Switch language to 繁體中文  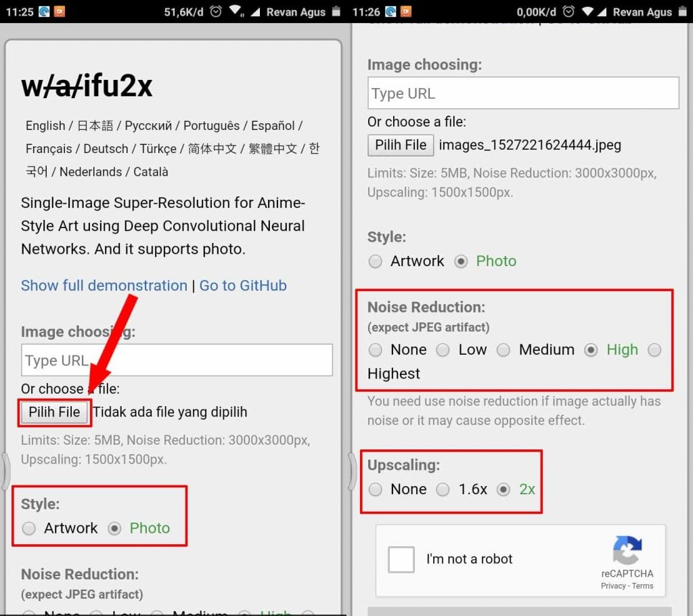click(x=273, y=148)
